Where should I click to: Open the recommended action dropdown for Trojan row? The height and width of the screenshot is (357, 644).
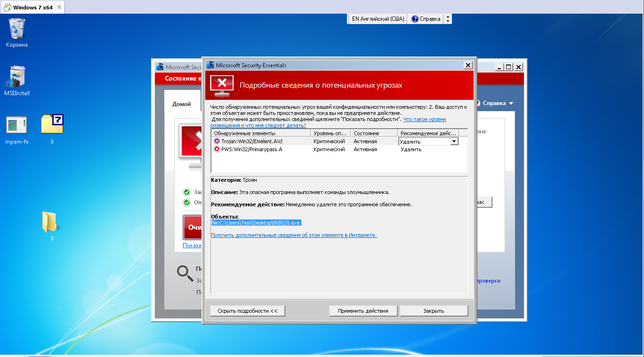click(x=454, y=141)
